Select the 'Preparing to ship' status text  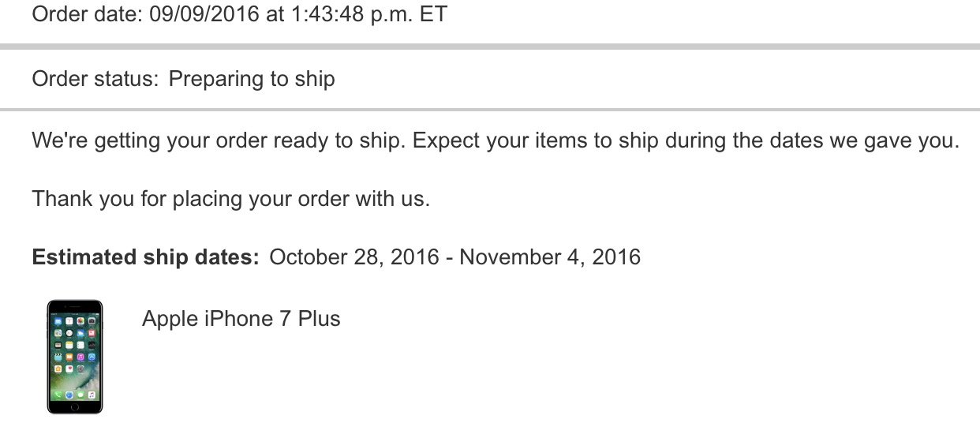(252, 79)
